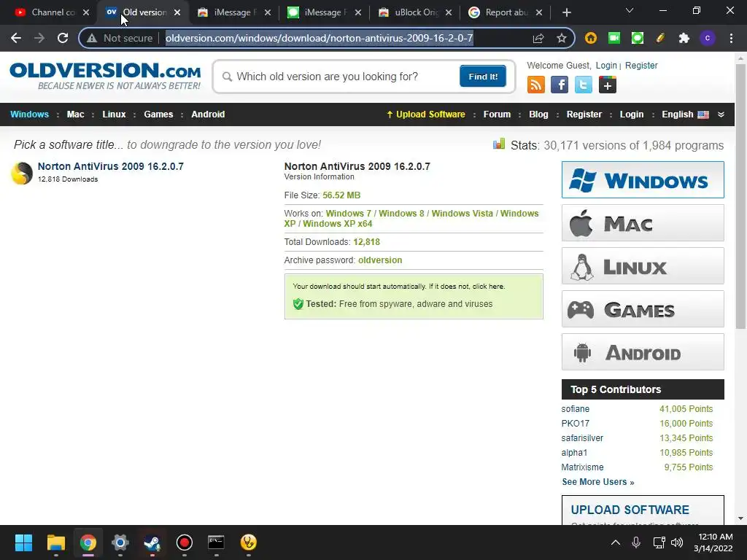The width and height of the screenshot is (747, 560).
Task: Select the Games nav menu item
Action: pos(158,114)
